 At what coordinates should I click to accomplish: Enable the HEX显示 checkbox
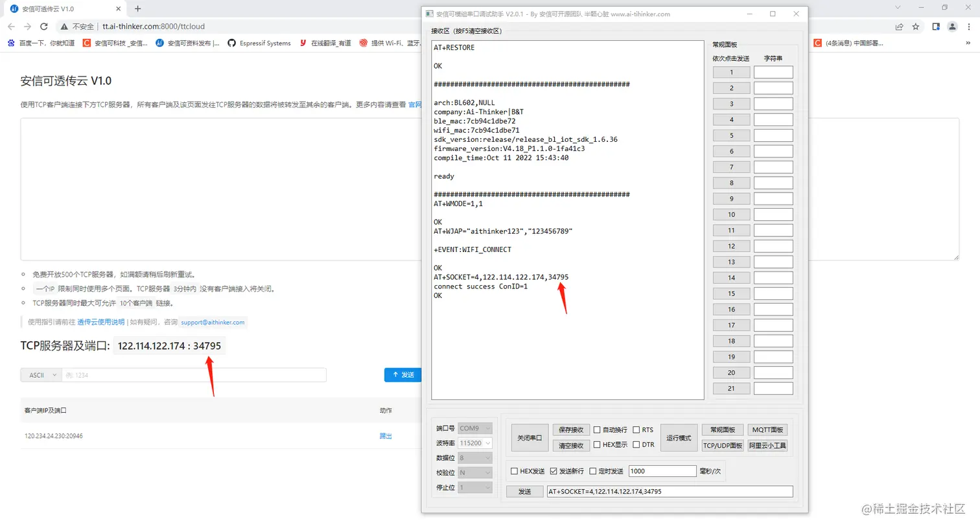pos(597,445)
